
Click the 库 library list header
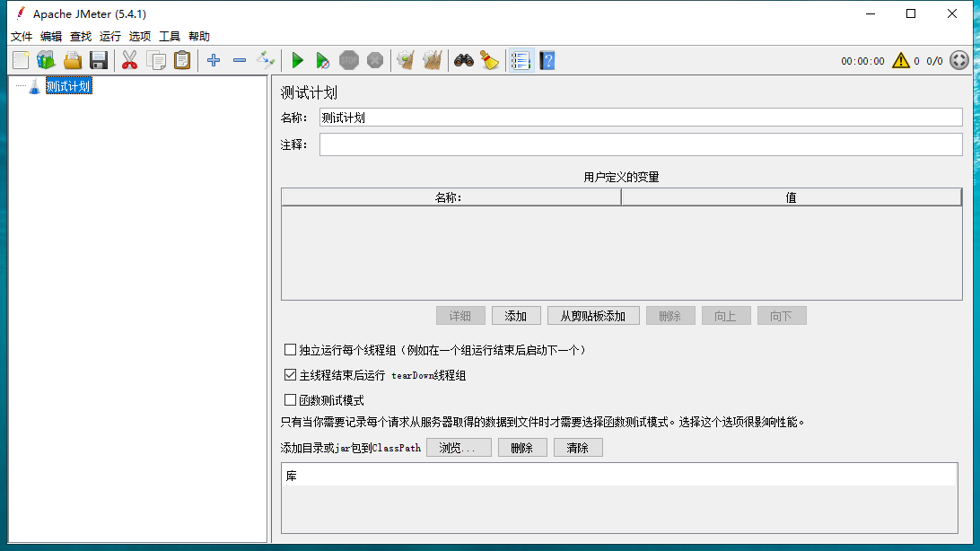click(619, 476)
